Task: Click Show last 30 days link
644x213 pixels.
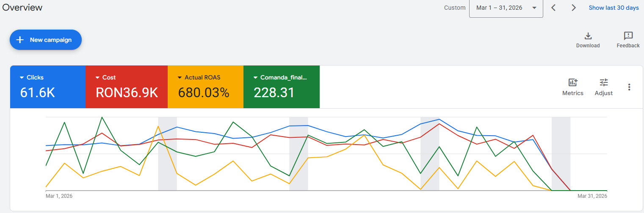Action: [614, 8]
